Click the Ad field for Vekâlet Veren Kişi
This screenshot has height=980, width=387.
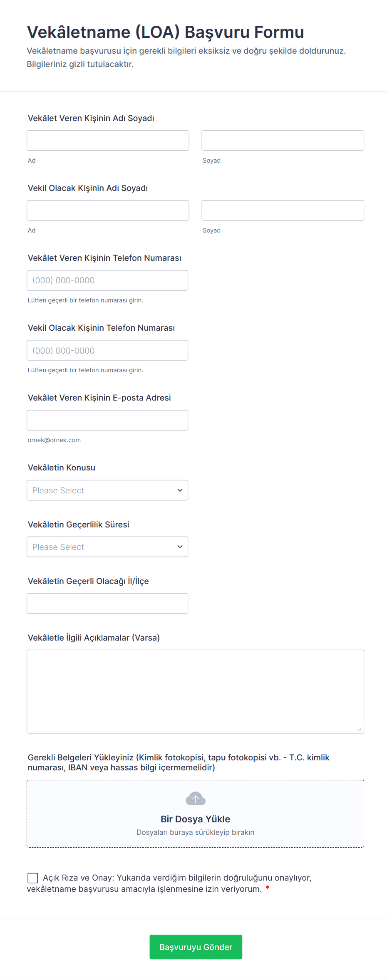click(x=107, y=140)
